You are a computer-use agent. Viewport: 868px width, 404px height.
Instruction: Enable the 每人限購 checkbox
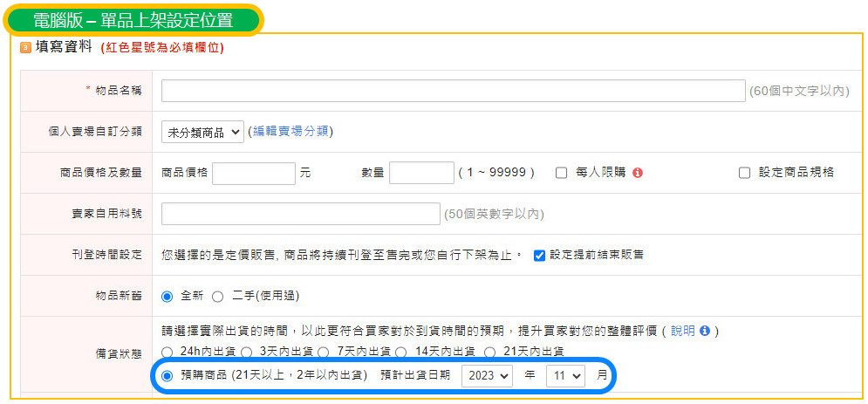point(562,173)
